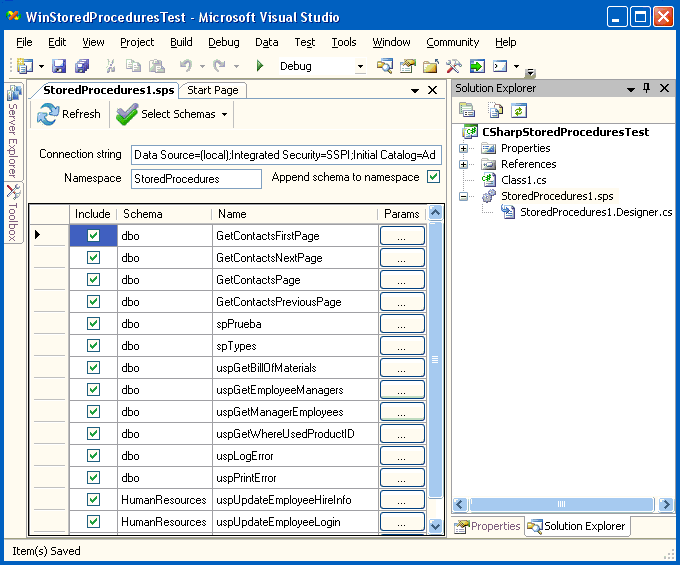Open Properties Window from main toolbar
Image resolution: width=680 pixels, height=565 pixels.
(408, 66)
